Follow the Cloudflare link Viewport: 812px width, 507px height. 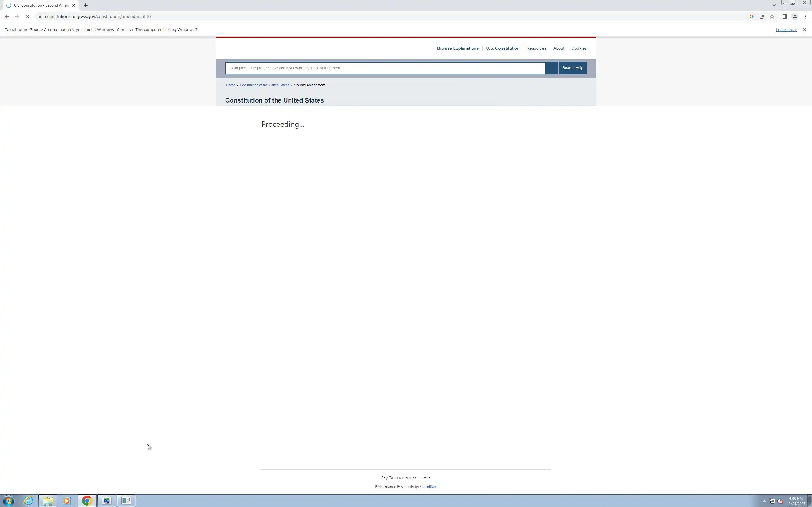429,486
